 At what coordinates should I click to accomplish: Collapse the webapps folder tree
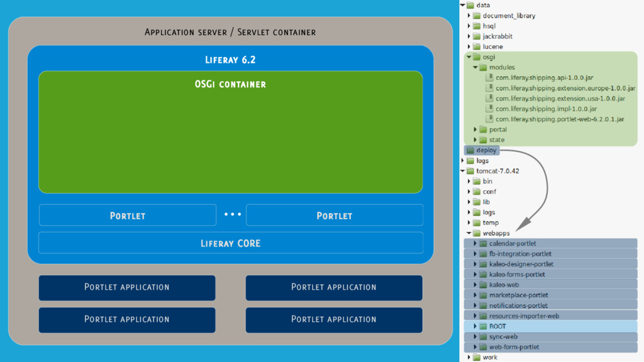point(469,233)
